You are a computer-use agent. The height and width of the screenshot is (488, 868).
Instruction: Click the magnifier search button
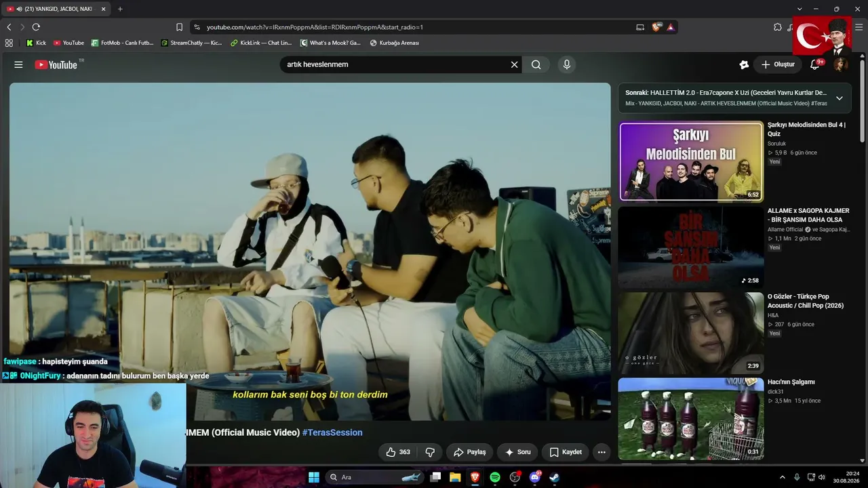coord(536,64)
